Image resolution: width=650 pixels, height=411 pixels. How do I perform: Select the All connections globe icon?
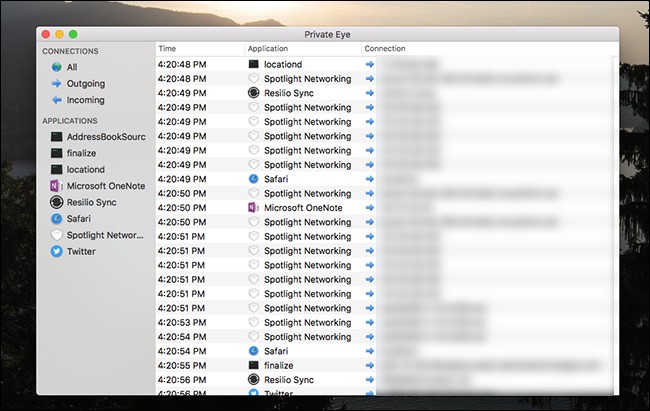56,67
